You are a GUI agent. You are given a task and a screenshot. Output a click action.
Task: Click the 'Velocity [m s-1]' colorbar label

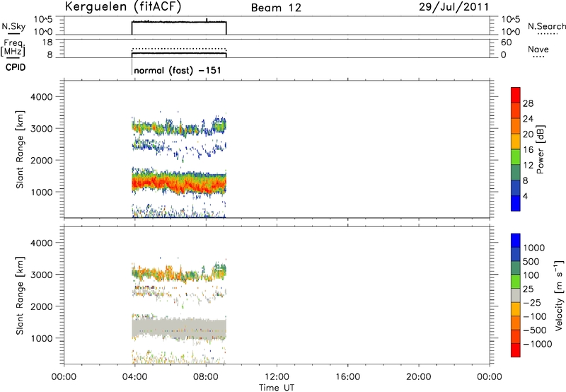(559, 295)
